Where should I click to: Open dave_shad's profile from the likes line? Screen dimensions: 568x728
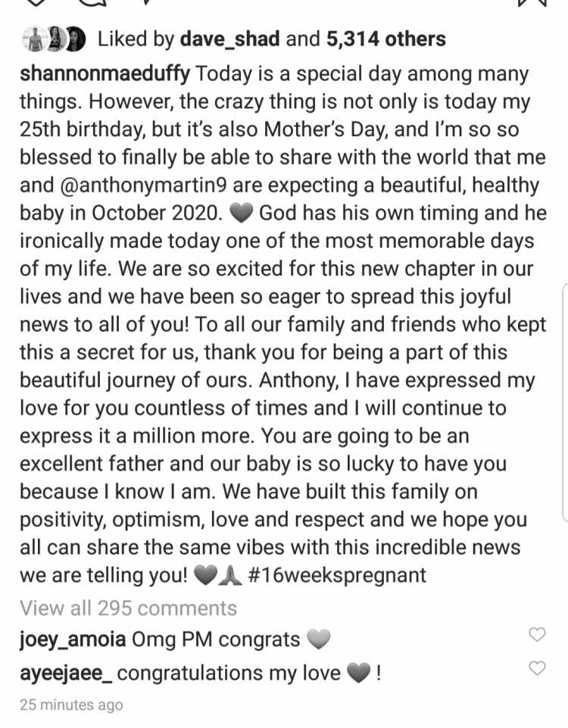(x=230, y=39)
